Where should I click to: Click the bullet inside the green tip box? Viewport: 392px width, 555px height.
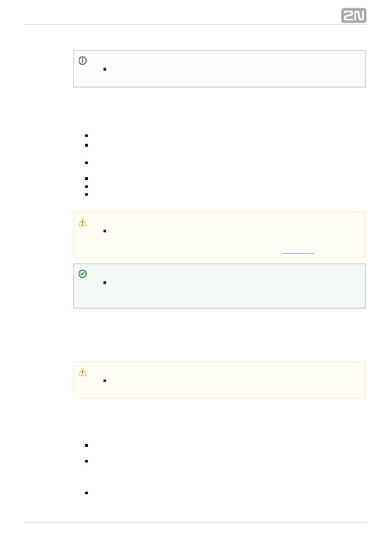point(105,283)
